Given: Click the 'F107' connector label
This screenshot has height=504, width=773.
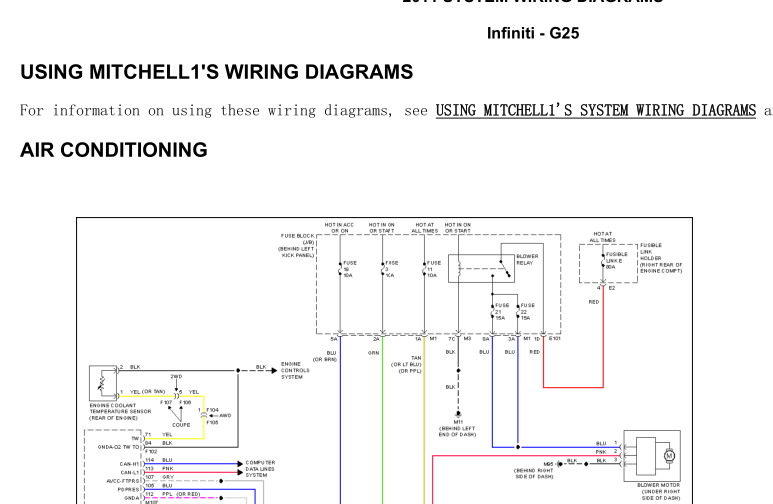Looking at the screenshot, I should point(166,402).
